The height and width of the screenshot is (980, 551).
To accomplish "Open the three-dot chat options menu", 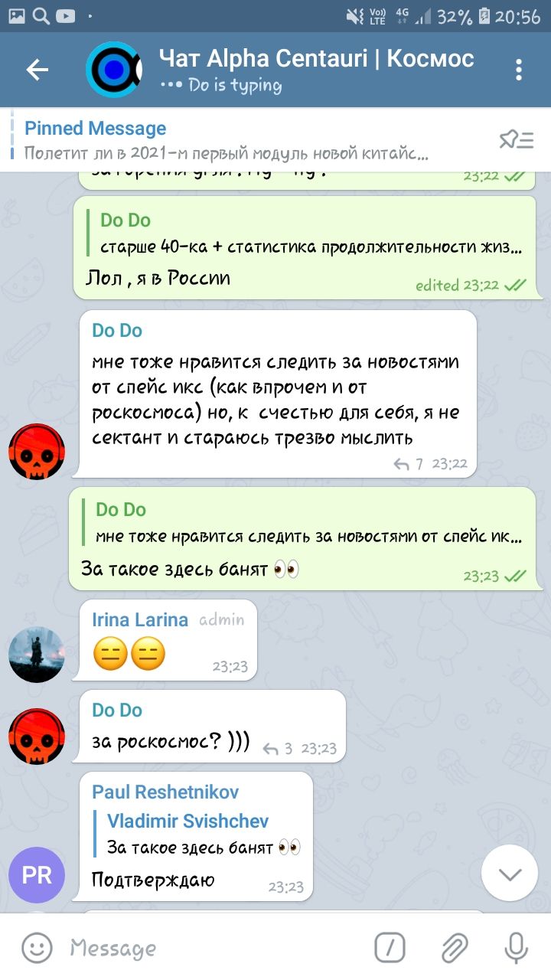I will pos(519,70).
